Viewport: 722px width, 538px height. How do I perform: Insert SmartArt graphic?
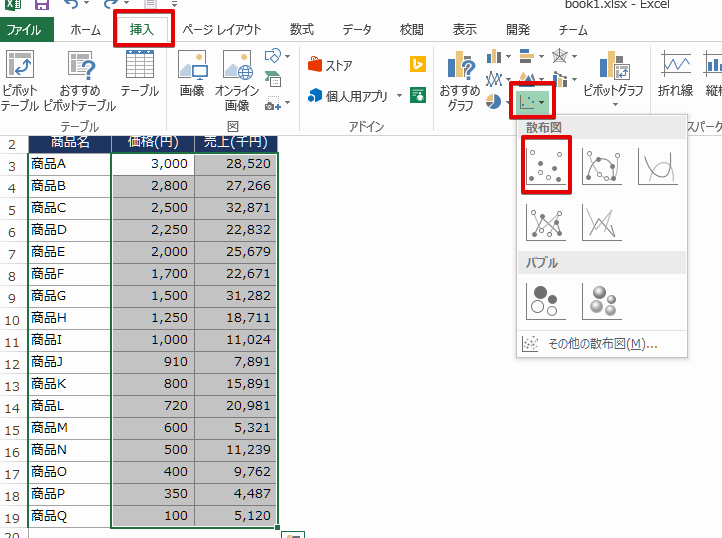[x=273, y=79]
